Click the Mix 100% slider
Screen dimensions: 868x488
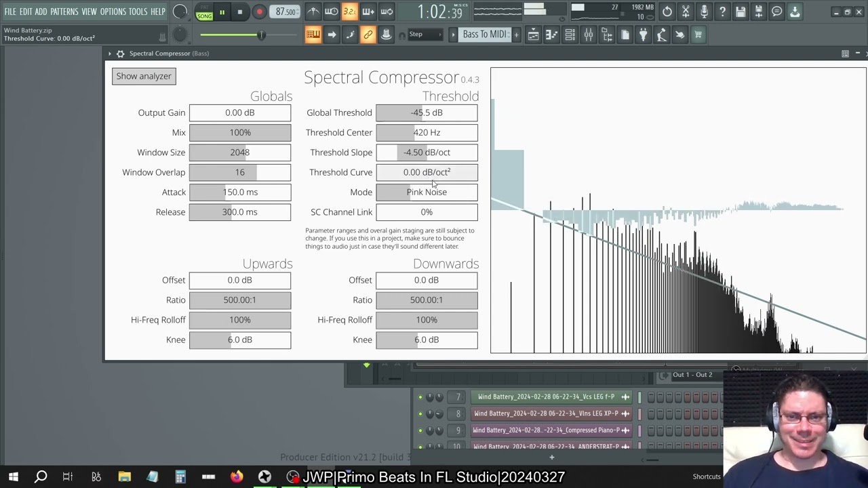click(x=240, y=133)
